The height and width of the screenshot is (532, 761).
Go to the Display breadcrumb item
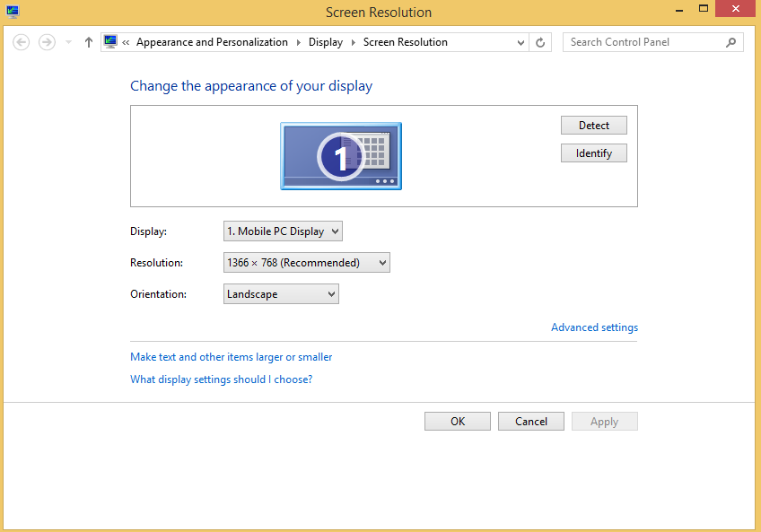(325, 42)
